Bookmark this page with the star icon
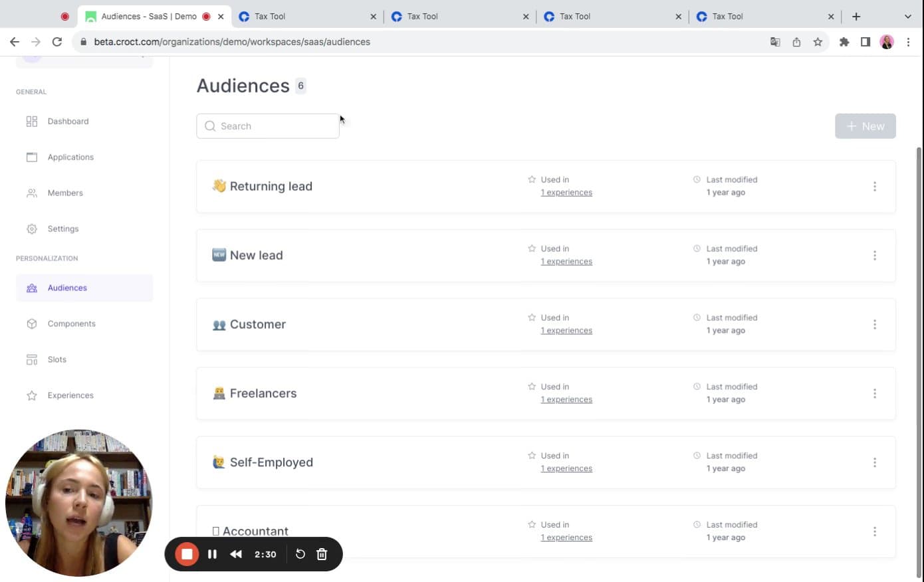 coord(818,42)
